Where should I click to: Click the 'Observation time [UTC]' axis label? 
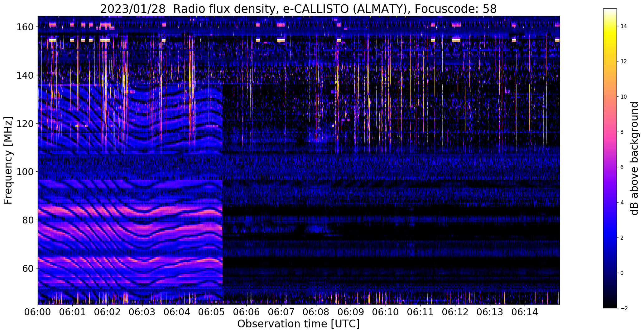click(298, 324)
